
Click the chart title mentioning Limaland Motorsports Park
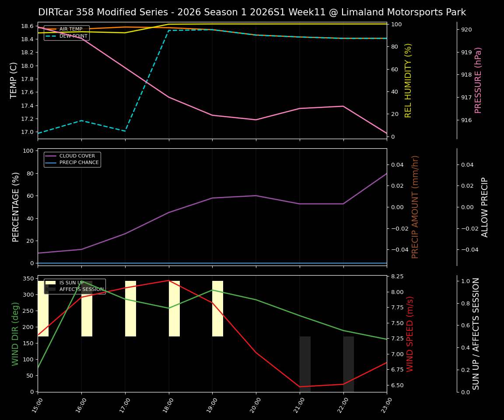coord(252,12)
